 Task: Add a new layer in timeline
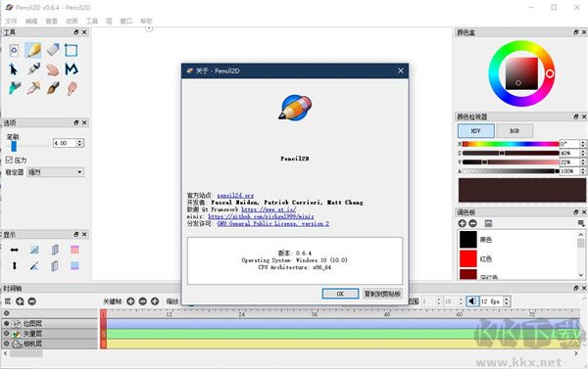point(20,301)
